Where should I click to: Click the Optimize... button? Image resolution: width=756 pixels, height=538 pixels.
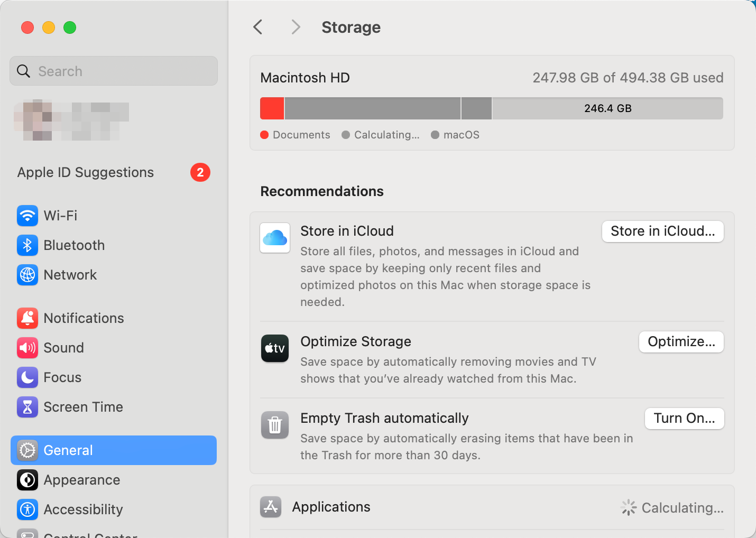pyautogui.click(x=681, y=342)
